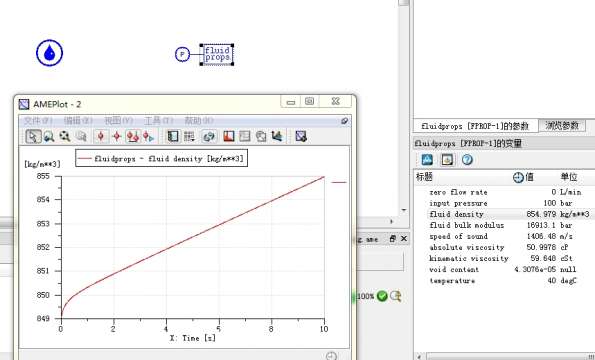Click the fluid density legend box in plot

point(162,158)
